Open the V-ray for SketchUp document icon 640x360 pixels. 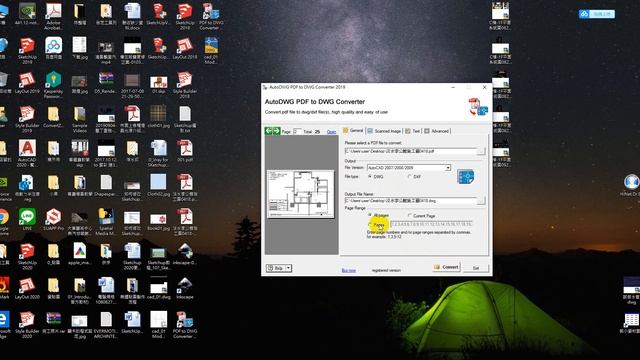(158, 154)
